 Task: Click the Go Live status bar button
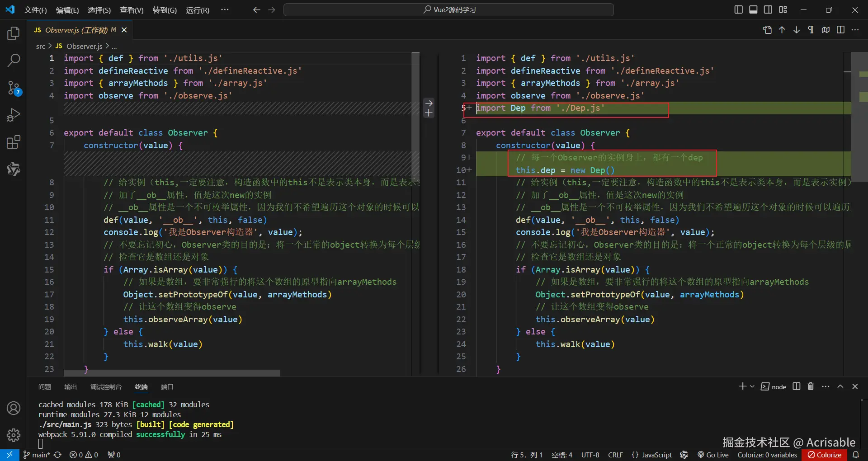[x=713, y=455]
